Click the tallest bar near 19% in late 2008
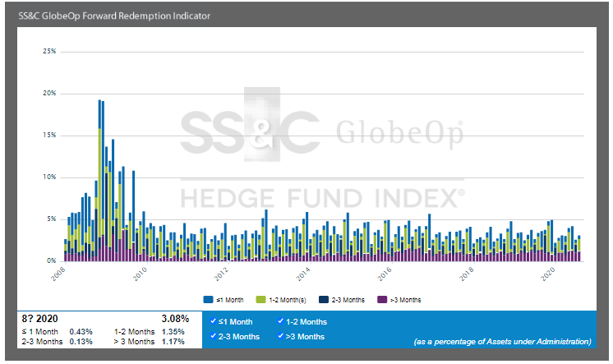 pos(99,180)
